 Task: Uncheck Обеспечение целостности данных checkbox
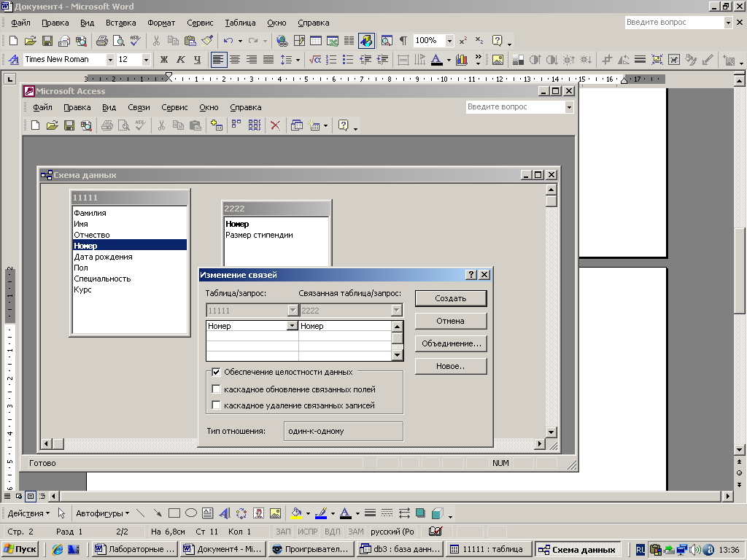216,372
